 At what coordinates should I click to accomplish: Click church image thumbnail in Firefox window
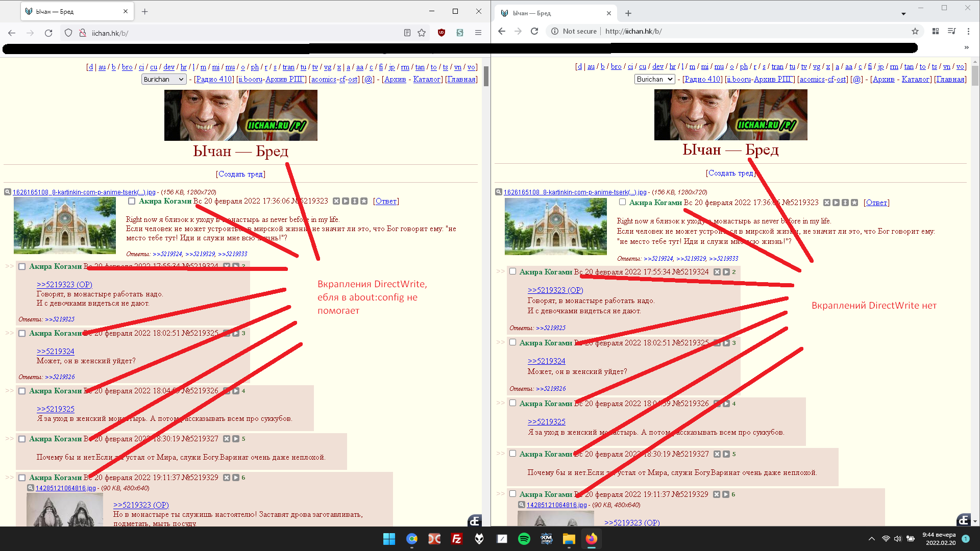(65, 226)
